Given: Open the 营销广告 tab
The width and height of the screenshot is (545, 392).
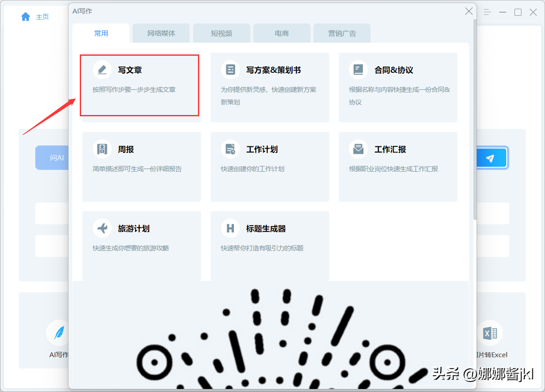Looking at the screenshot, I should pyautogui.click(x=342, y=33).
